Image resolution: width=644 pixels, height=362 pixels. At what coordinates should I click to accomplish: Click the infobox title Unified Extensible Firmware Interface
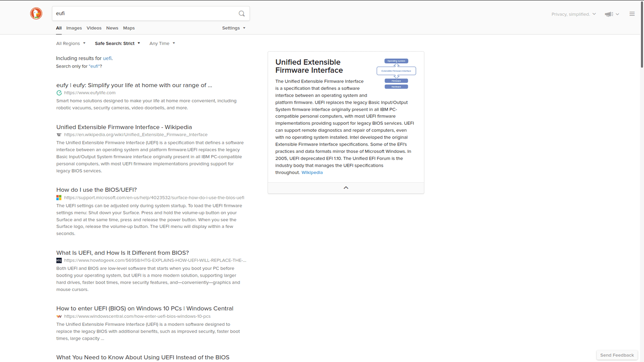pos(309,66)
